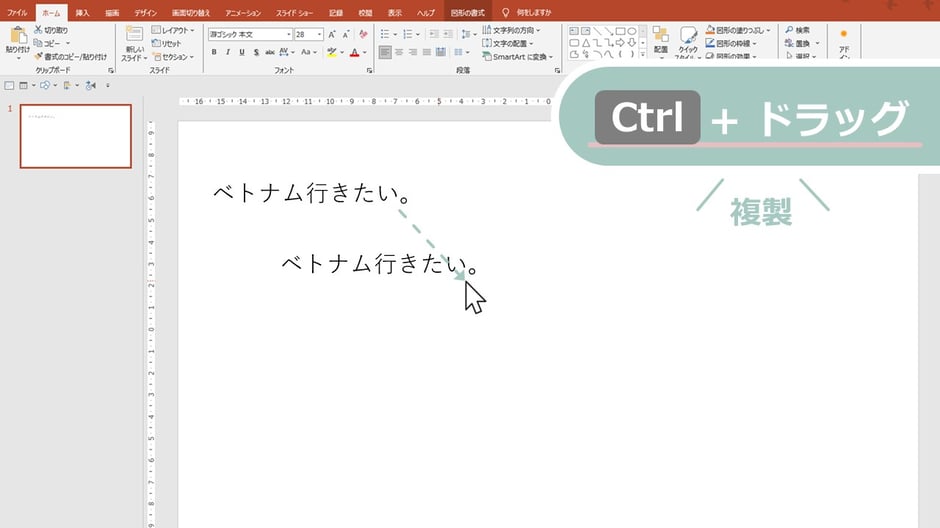The width and height of the screenshot is (940, 528).
Task: Open the font name dropdown
Action: point(289,34)
